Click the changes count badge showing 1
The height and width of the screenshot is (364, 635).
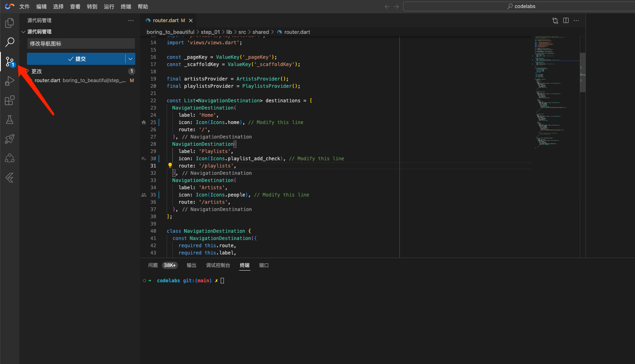click(x=131, y=71)
